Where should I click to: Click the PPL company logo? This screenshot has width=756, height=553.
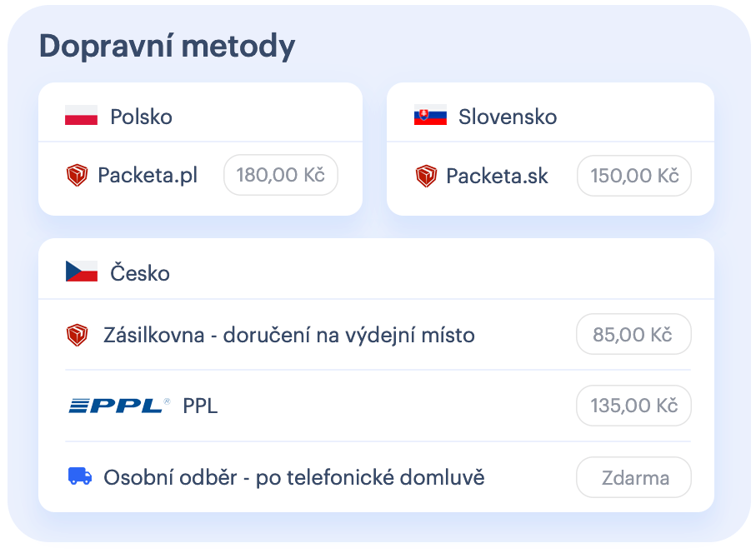117,406
